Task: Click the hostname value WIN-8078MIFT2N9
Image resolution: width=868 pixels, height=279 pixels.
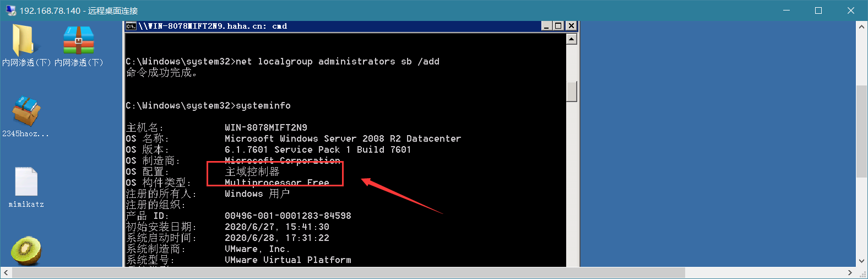Action: click(266, 127)
